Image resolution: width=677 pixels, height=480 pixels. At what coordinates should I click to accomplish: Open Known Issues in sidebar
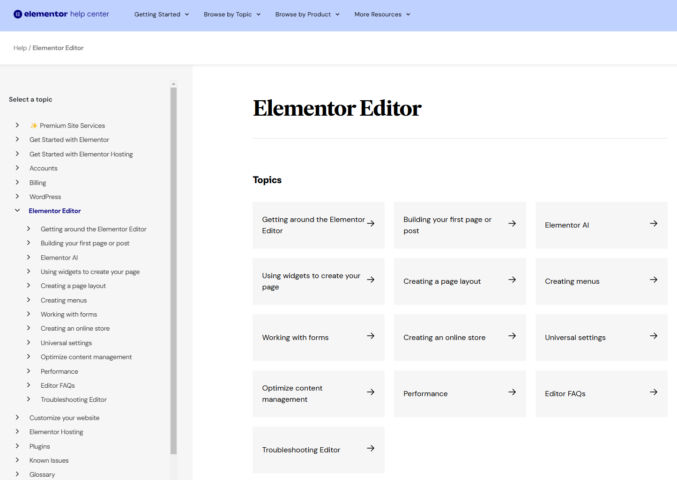[x=49, y=461]
